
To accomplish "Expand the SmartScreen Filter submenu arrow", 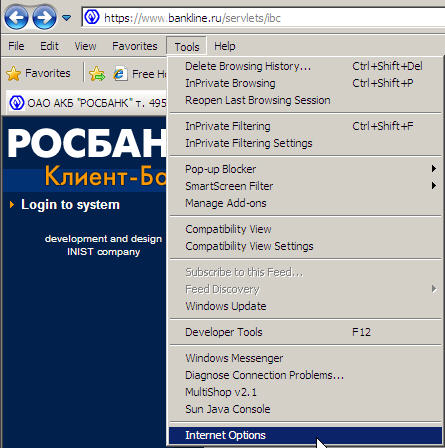I will coord(434,185).
